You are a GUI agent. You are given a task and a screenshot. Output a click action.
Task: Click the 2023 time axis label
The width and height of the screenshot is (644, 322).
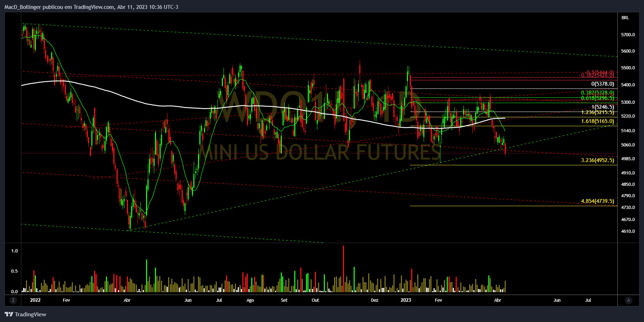pos(406,300)
